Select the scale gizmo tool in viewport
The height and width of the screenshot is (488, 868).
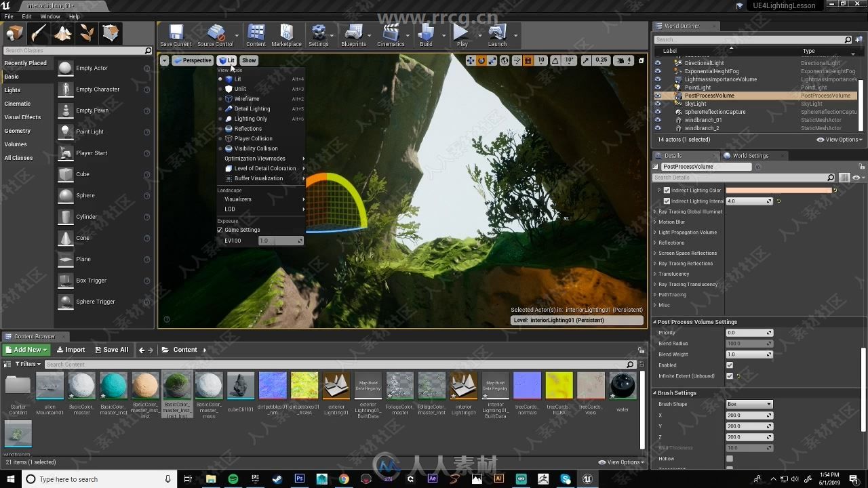click(x=492, y=60)
